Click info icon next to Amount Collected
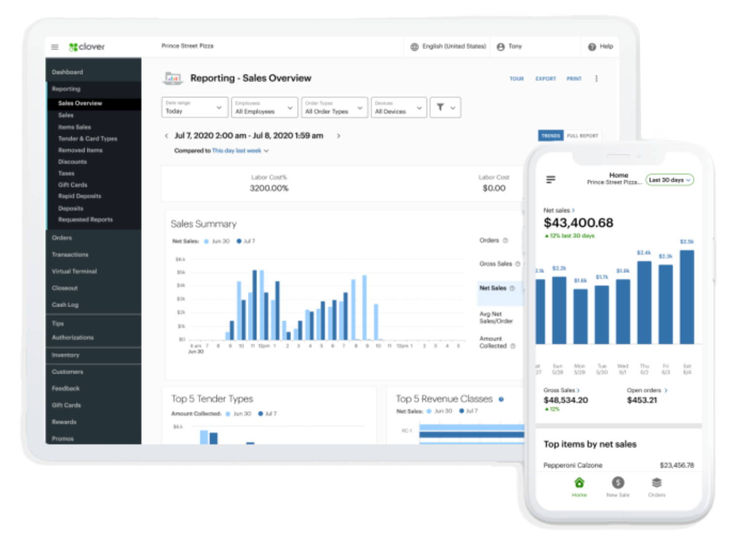 tap(513, 346)
